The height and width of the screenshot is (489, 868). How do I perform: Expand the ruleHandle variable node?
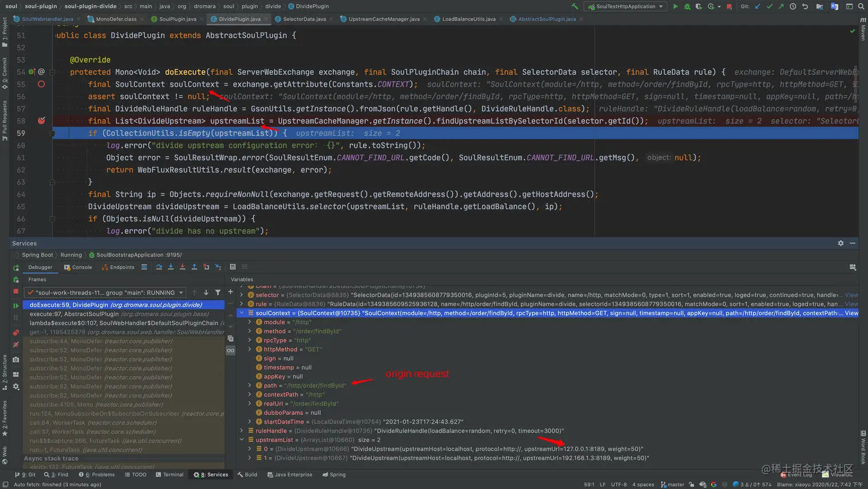[x=242, y=431]
